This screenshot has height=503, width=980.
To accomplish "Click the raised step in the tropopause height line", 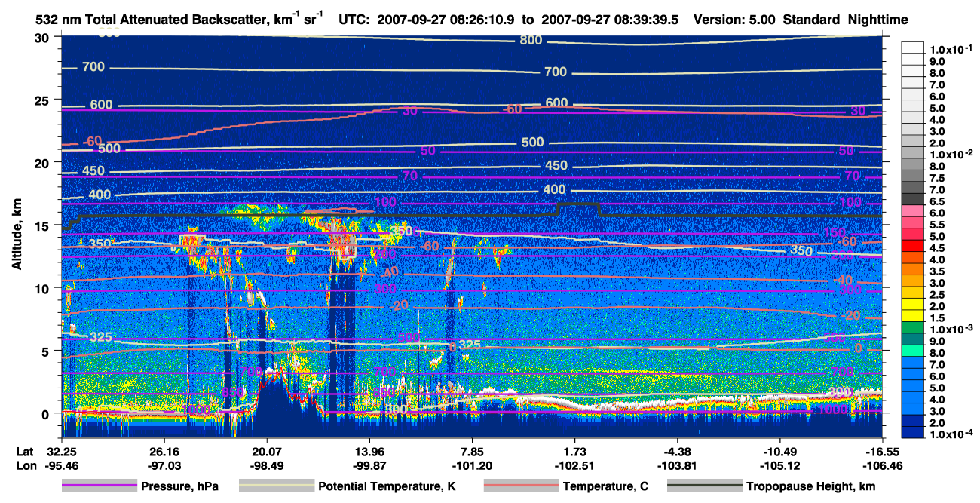I will pyautogui.click(x=578, y=204).
